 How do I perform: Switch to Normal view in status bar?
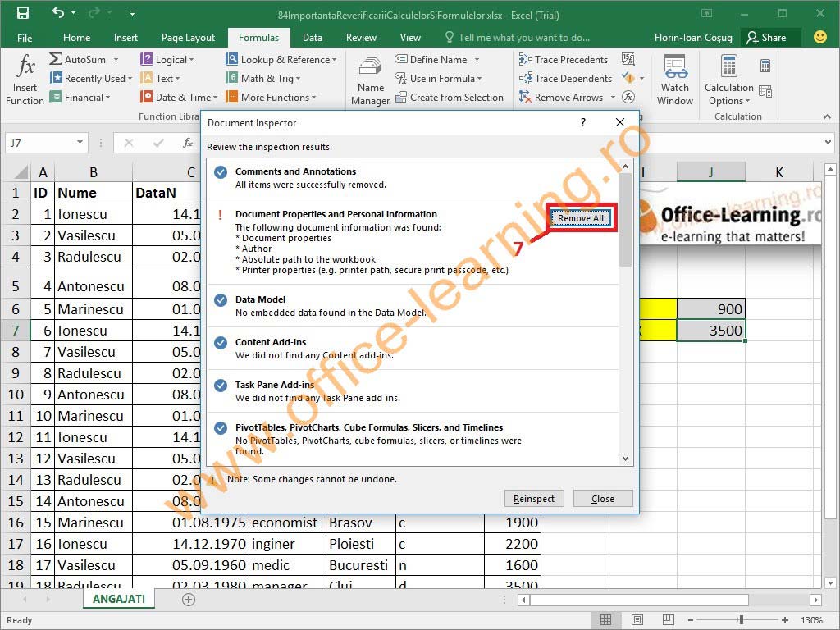(x=606, y=620)
